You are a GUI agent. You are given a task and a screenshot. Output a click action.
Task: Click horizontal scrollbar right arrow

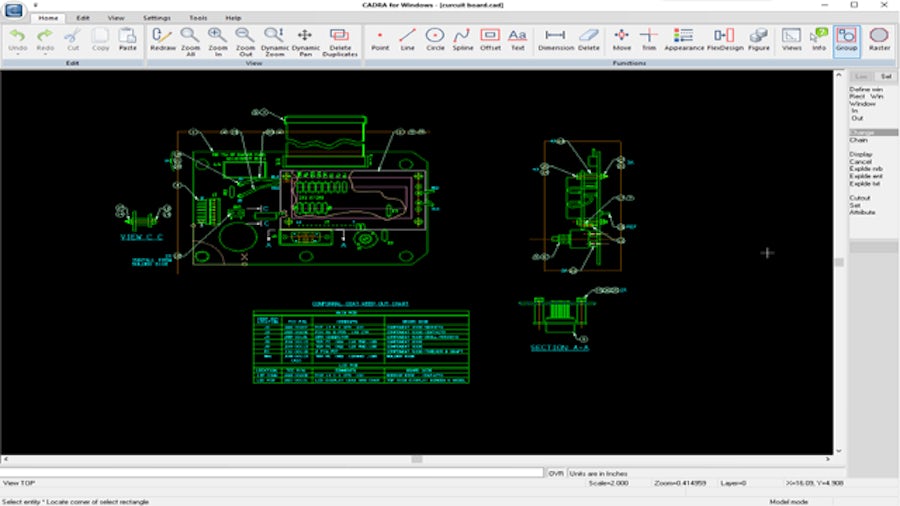(828, 459)
